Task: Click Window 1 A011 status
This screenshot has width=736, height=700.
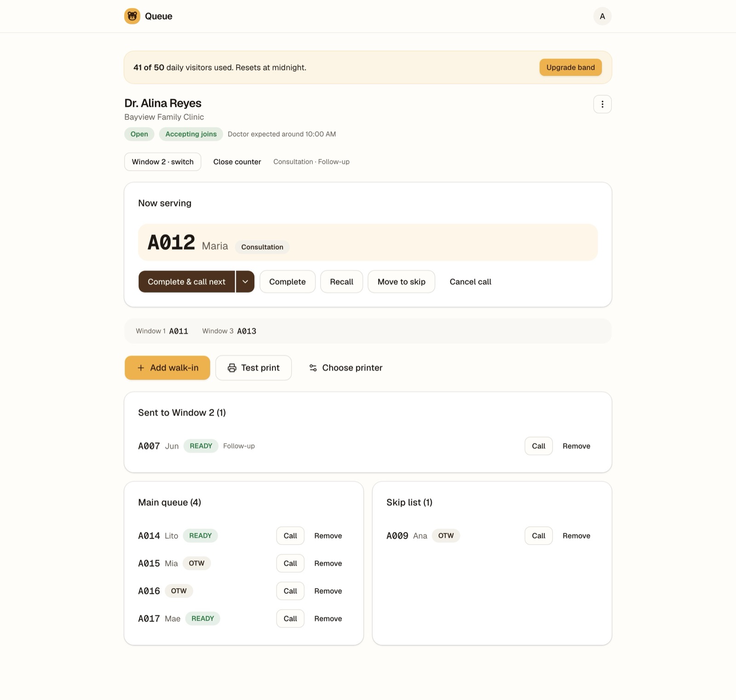Action: pos(162,331)
